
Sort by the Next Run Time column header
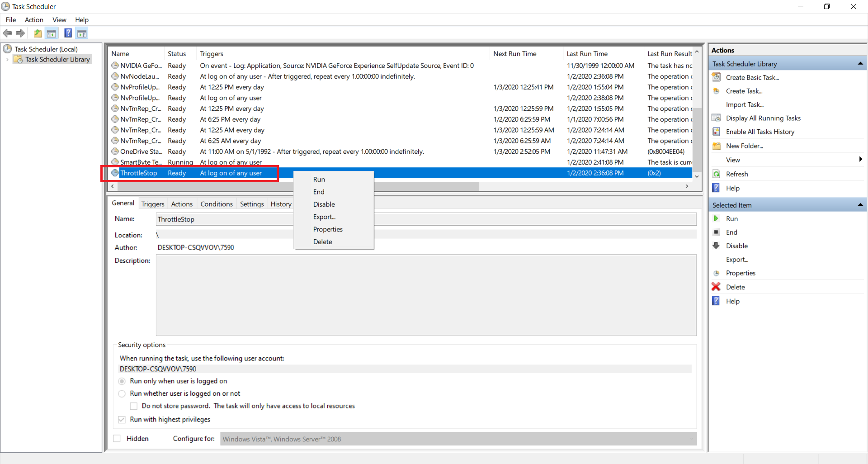(526, 53)
